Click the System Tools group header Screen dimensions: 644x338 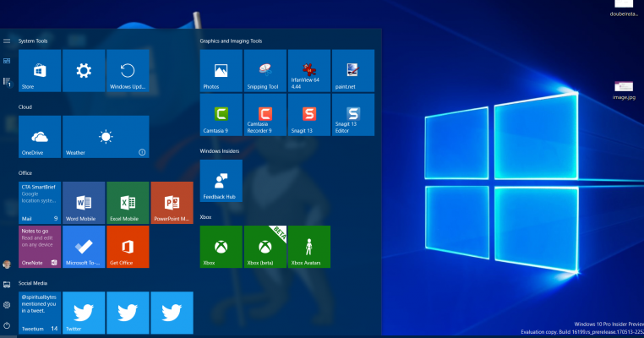point(33,41)
